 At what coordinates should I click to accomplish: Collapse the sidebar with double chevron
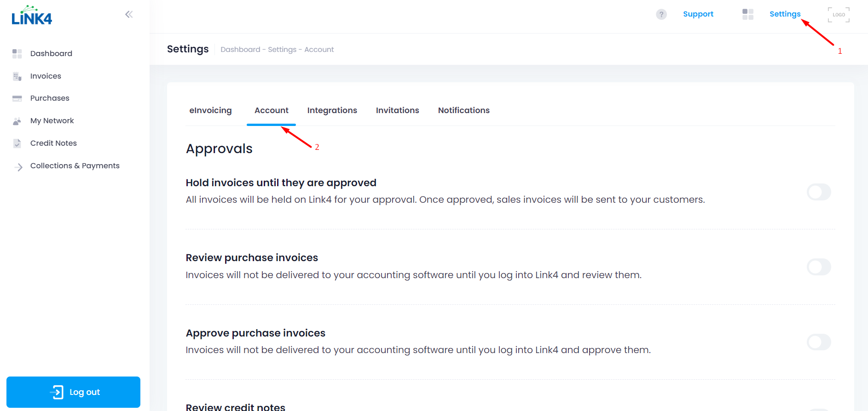pyautogui.click(x=129, y=14)
